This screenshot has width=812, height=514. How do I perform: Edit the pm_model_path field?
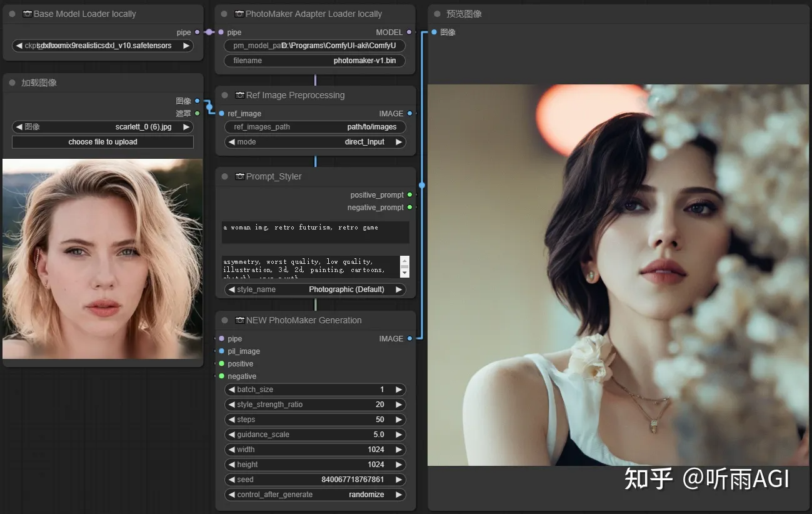click(315, 46)
